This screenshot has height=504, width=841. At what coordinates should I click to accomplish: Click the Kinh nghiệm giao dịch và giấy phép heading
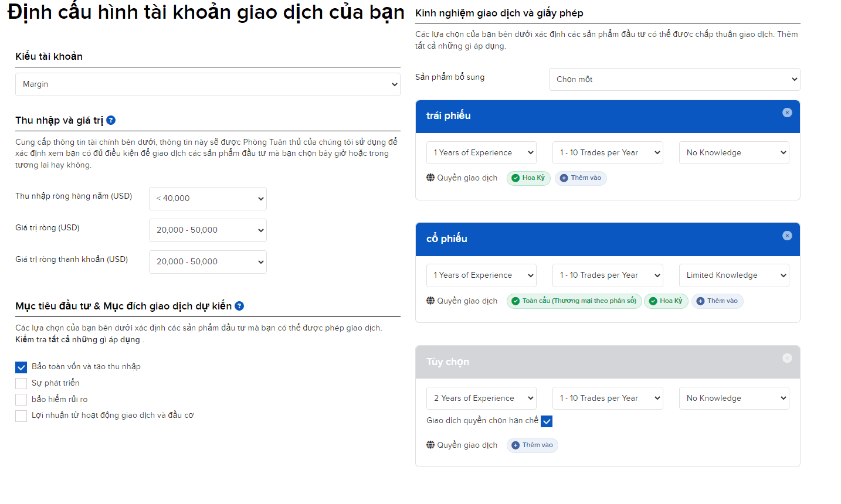click(499, 13)
